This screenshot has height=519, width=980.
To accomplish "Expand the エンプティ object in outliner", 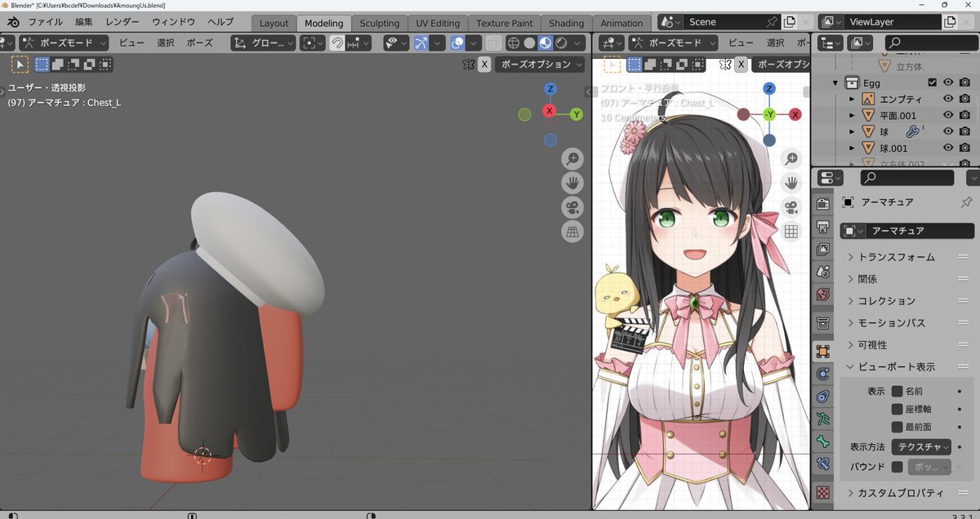I will pos(852,99).
